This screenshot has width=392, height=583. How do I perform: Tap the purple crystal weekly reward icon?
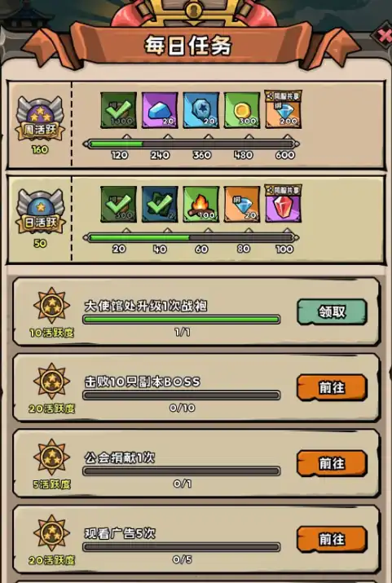pos(160,110)
